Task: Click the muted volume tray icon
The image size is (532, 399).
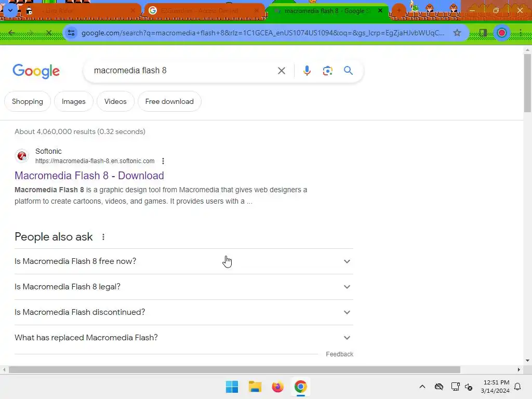Action: [469, 387]
